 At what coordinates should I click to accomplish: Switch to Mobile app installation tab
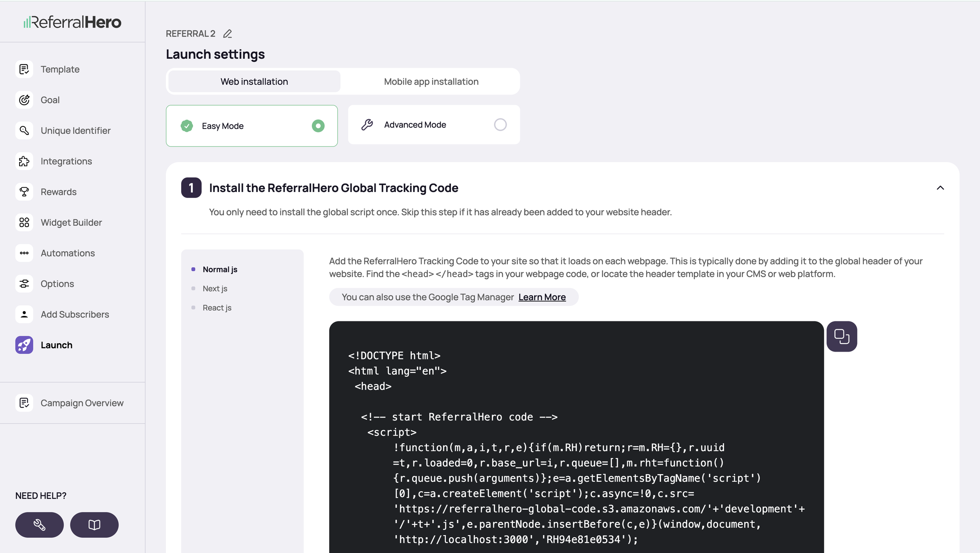(x=431, y=81)
